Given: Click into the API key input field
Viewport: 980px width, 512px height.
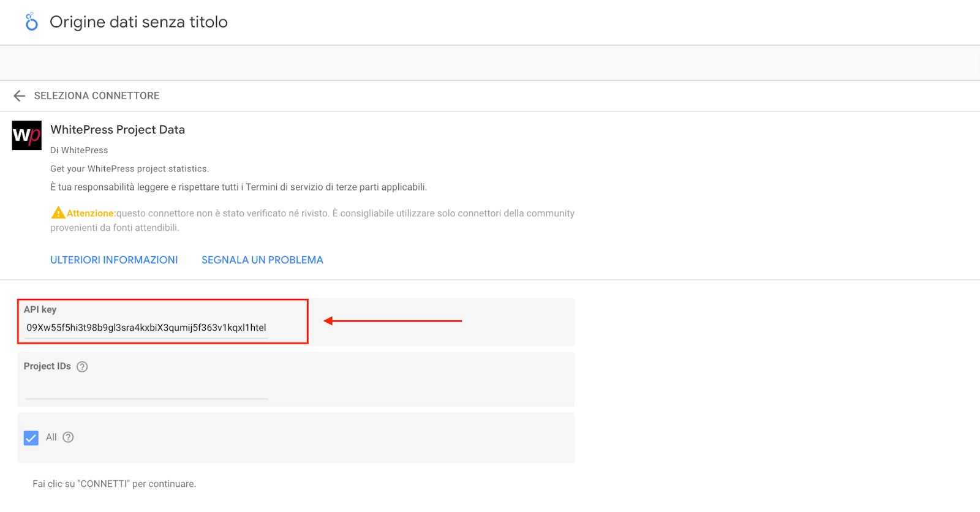Looking at the screenshot, I should (146, 328).
